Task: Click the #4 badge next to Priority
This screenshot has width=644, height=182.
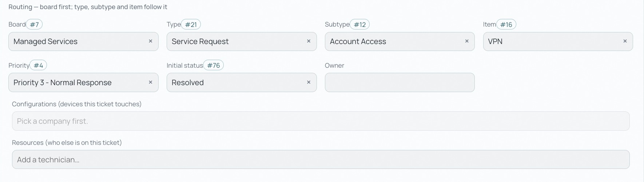Action: (x=38, y=66)
